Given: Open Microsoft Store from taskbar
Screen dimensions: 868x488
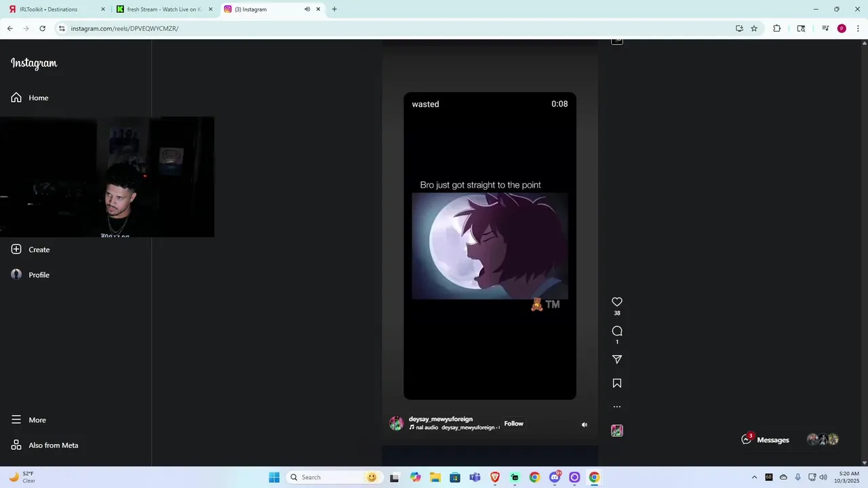Looking at the screenshot, I should (x=455, y=477).
